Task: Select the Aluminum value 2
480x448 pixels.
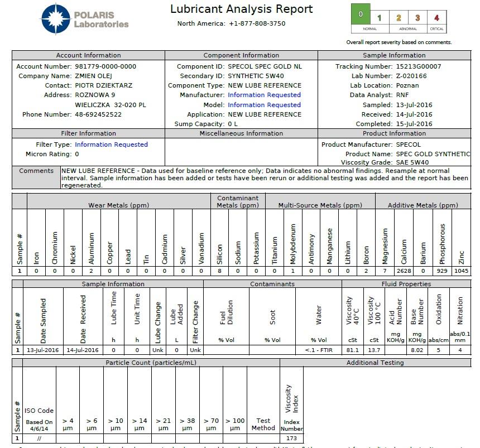Action: tap(91, 271)
